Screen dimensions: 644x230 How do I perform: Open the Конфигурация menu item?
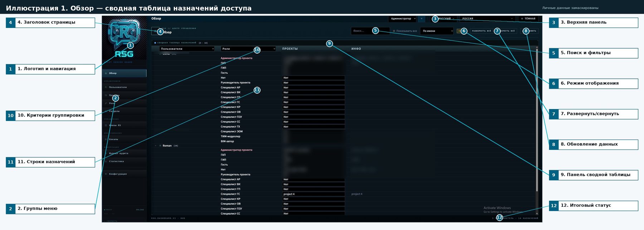coord(124,174)
